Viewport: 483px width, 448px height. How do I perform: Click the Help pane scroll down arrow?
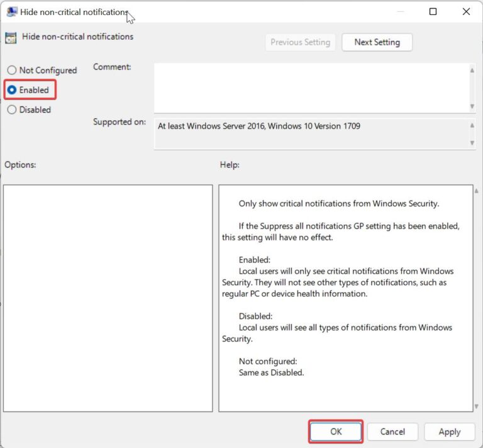pyautogui.click(x=477, y=406)
